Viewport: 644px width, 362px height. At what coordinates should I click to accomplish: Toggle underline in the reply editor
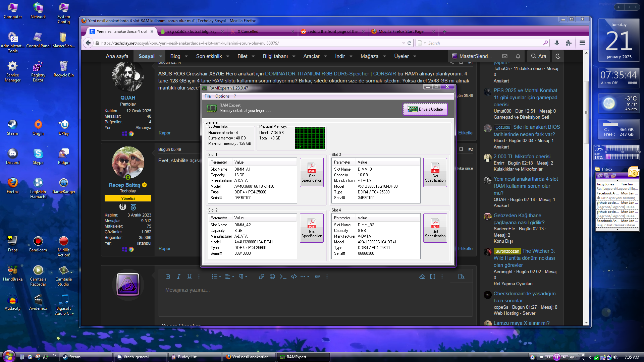point(190,277)
